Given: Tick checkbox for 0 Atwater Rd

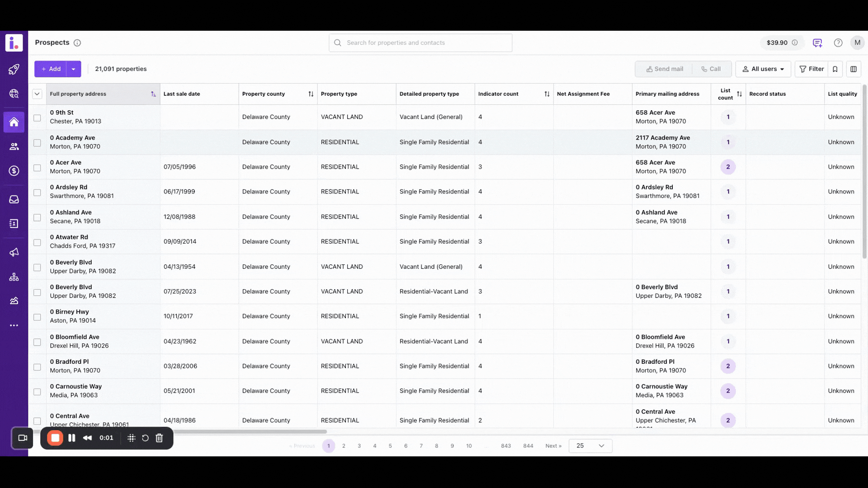Looking at the screenshot, I should [37, 243].
